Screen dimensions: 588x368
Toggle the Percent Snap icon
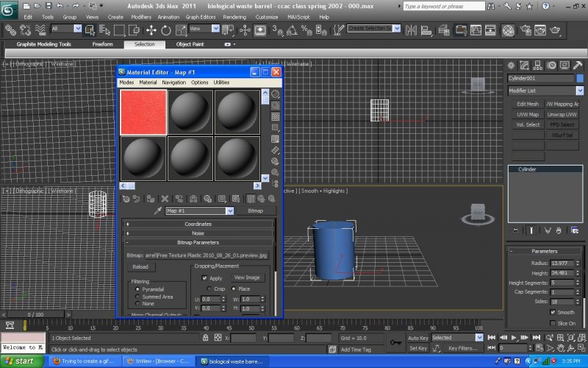(x=306, y=30)
